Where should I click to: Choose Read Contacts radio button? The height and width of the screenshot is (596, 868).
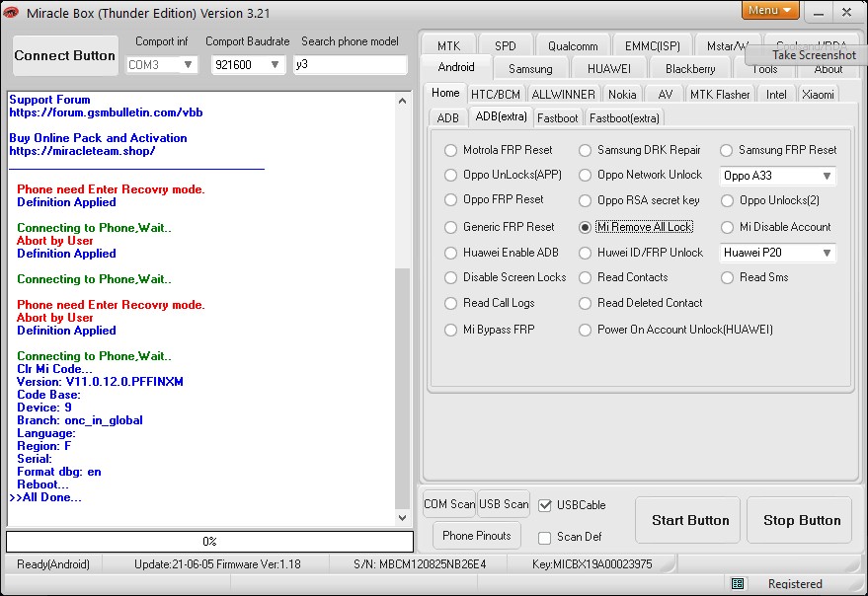pos(586,277)
